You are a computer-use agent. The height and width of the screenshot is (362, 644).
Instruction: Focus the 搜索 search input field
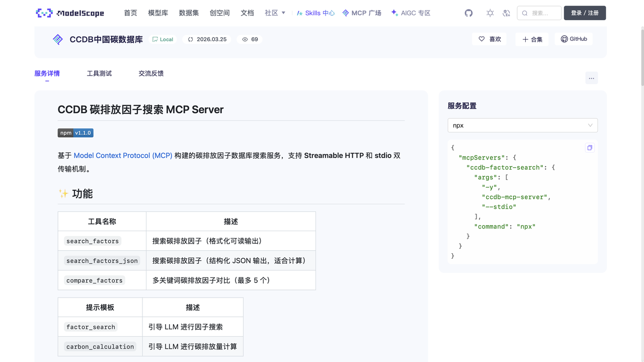point(539,13)
